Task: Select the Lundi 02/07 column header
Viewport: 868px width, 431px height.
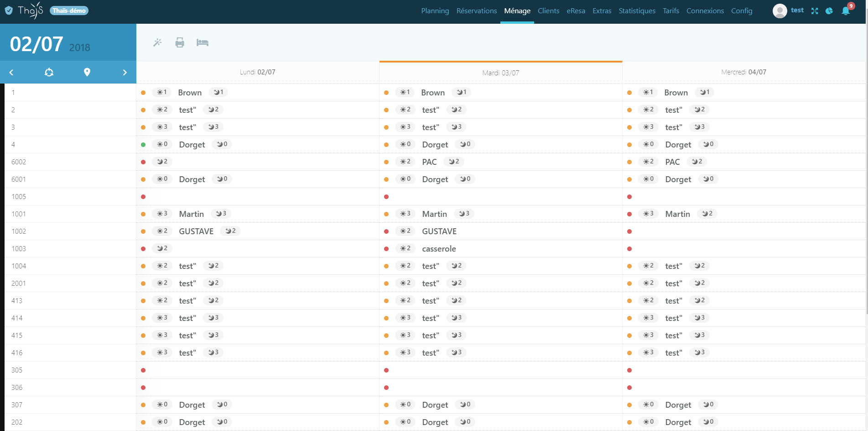Action: point(258,72)
